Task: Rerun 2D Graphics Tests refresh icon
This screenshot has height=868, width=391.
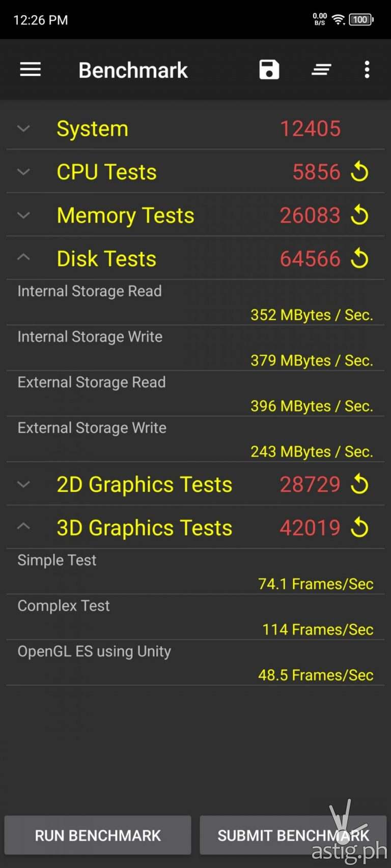Action: tap(359, 484)
